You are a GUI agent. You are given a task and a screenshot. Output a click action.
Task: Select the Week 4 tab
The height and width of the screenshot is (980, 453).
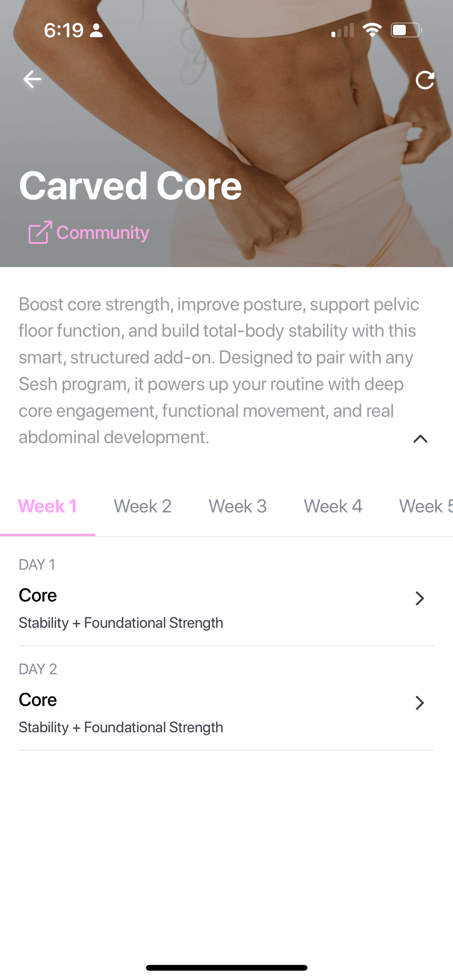[333, 506]
